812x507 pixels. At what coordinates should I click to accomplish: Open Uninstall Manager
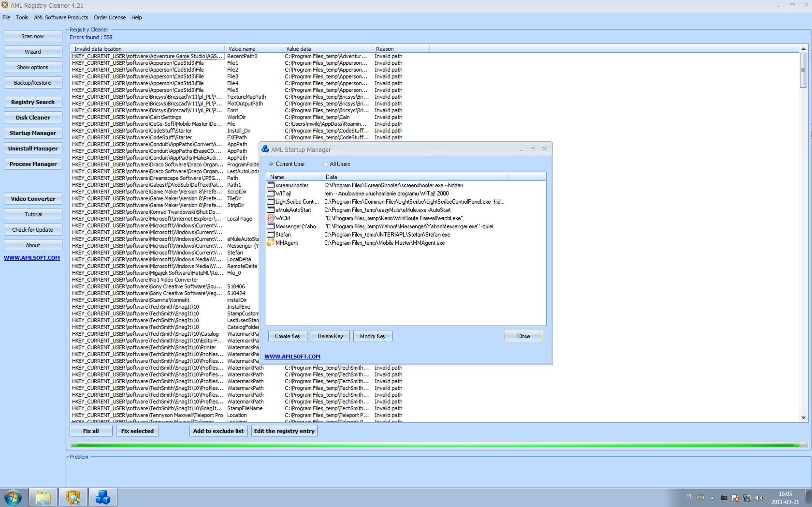tap(33, 149)
